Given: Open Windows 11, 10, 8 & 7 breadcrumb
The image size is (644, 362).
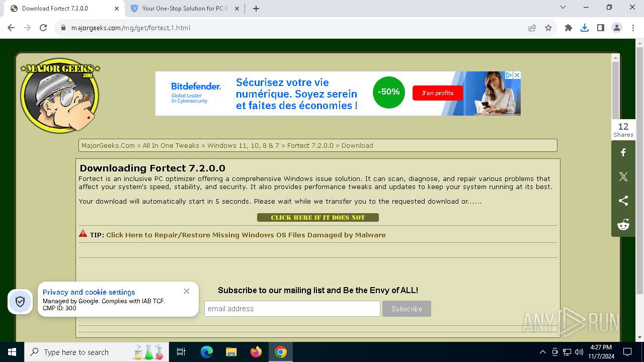Looking at the screenshot, I should click(243, 145).
